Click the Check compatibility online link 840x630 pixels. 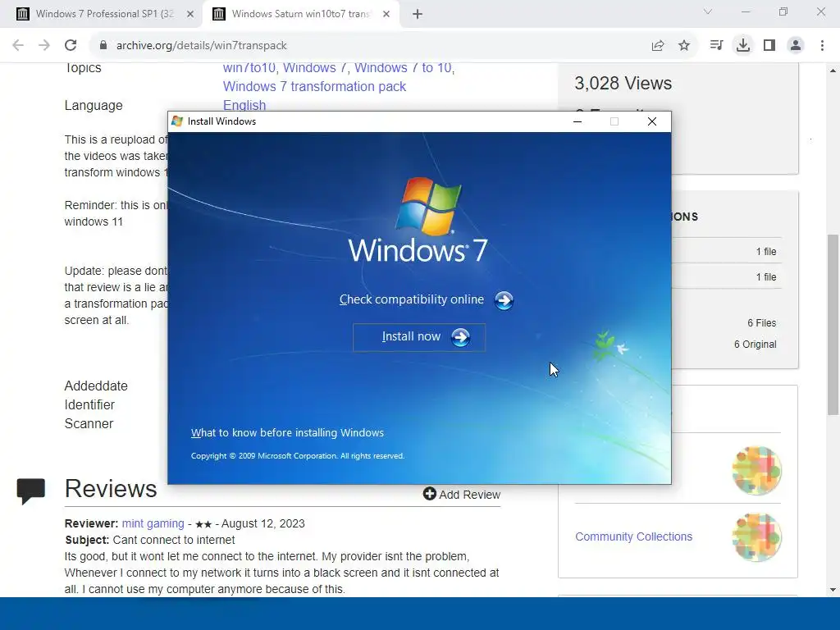pyautogui.click(x=412, y=299)
